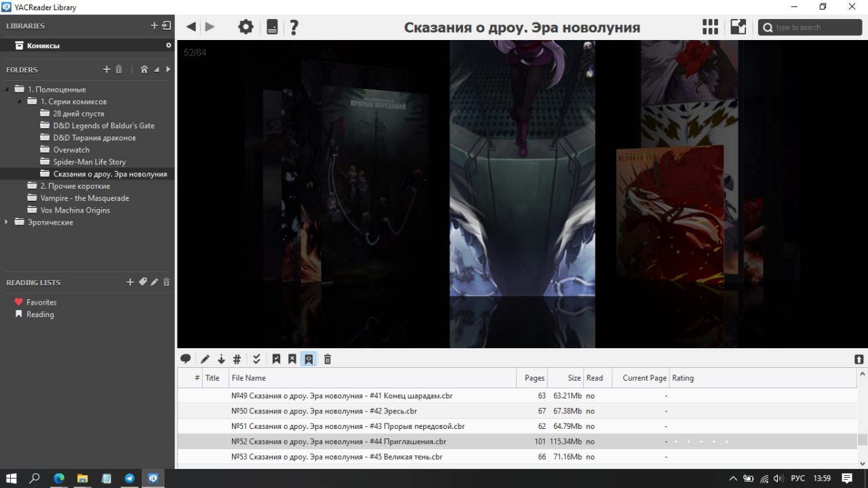Add a new reading list
The height and width of the screenshot is (488, 868).
pos(130,282)
